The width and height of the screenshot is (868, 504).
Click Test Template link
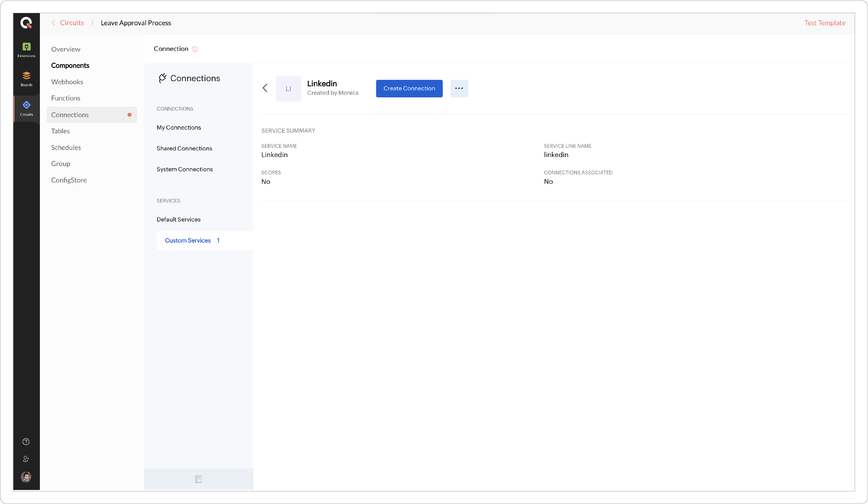pyautogui.click(x=824, y=23)
